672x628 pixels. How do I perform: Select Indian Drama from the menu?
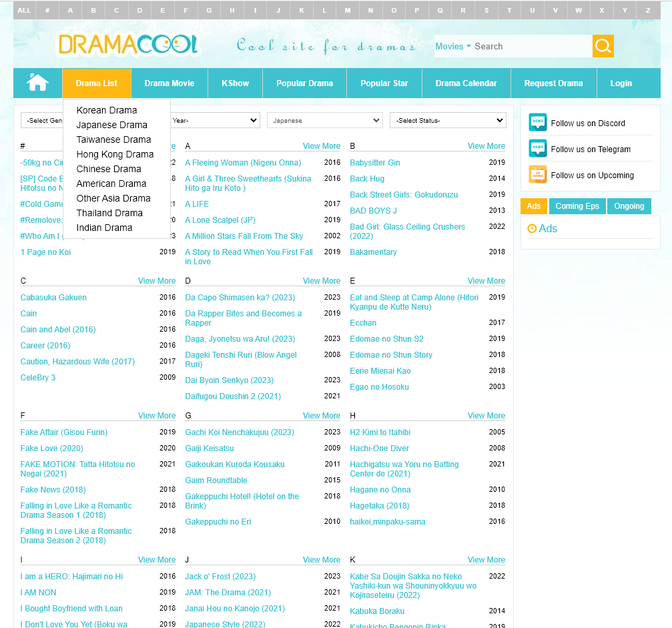tap(104, 228)
